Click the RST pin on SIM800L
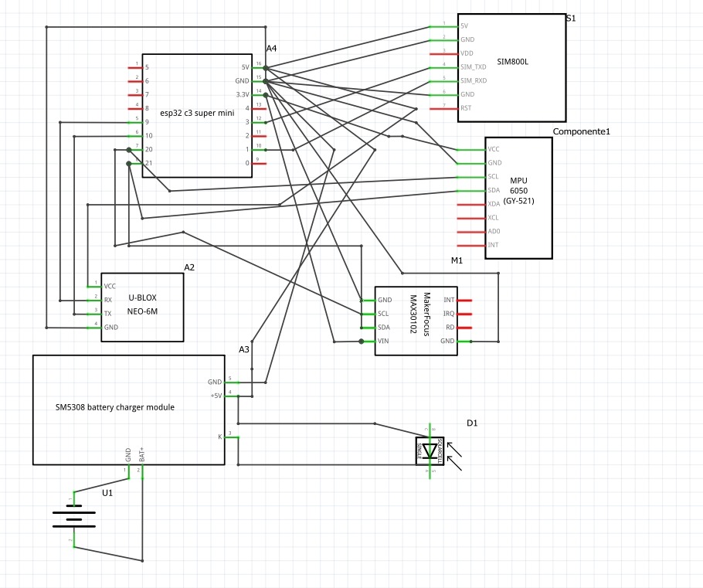Screen dimensions: 703x588 (x=444, y=108)
